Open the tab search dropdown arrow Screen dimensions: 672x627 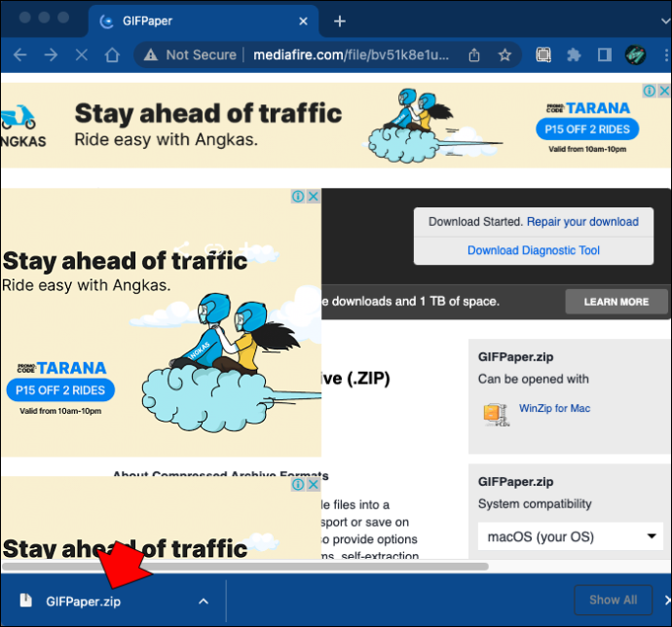click(665, 21)
